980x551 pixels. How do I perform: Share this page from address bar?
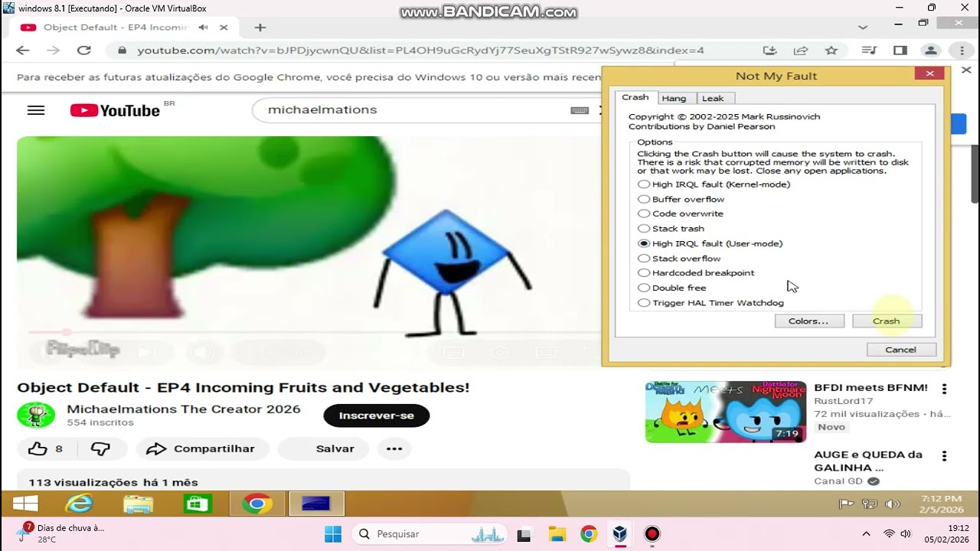coord(801,51)
